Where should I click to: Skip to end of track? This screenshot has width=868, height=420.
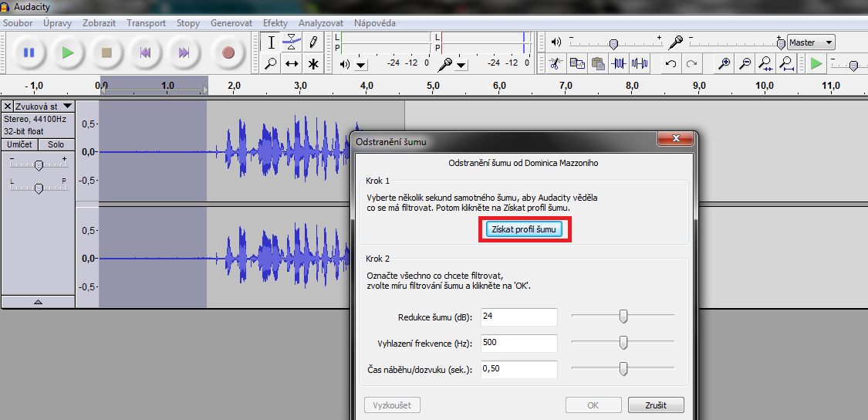click(x=184, y=52)
